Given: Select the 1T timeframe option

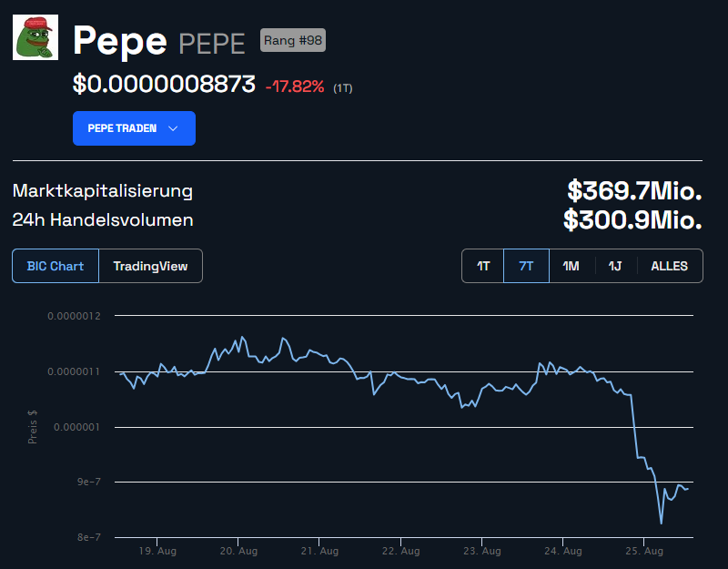Looking at the screenshot, I should tap(482, 266).
